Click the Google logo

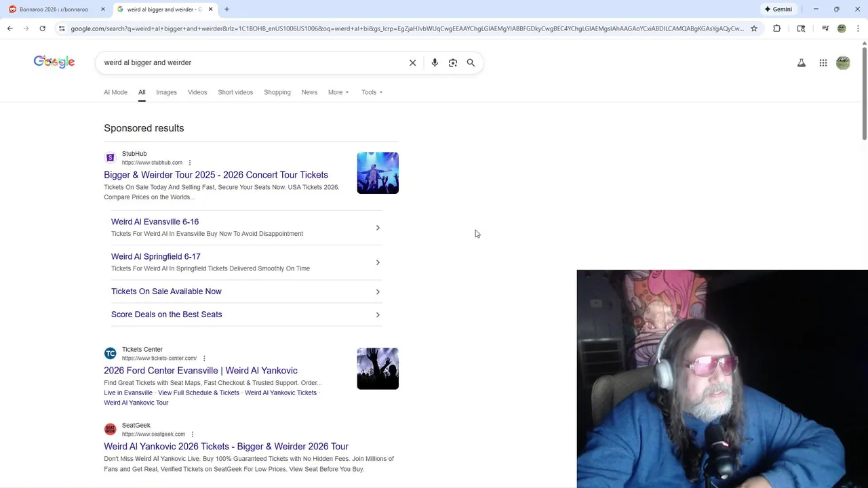[54, 62]
